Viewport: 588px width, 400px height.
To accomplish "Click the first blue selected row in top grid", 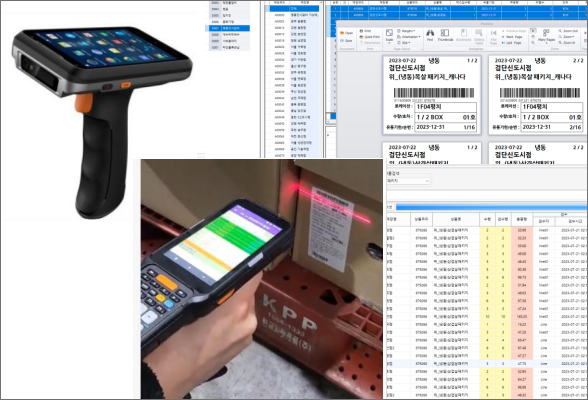I will [456, 8].
